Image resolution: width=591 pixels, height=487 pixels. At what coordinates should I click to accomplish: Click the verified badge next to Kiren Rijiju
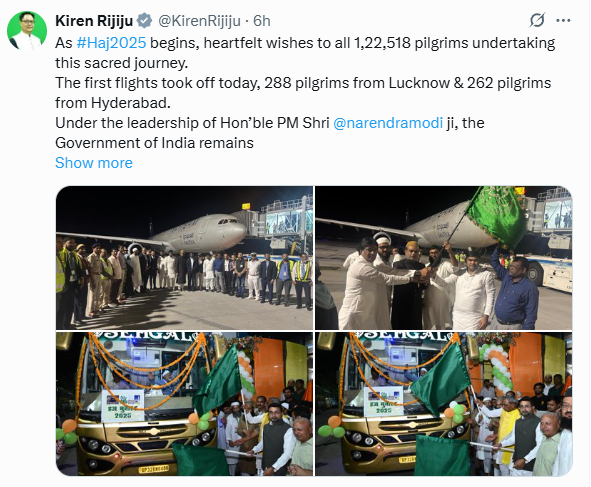144,21
